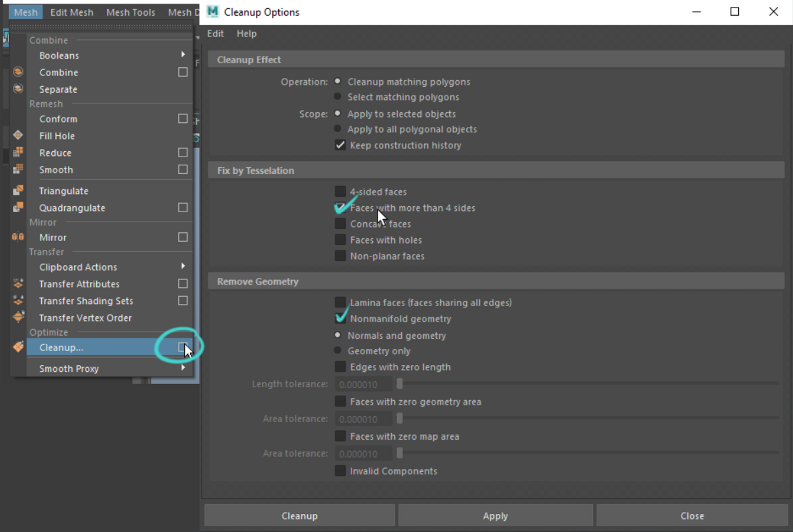Click the Maya logo in Cleanup Options title
This screenshot has height=532, width=793.
point(213,11)
